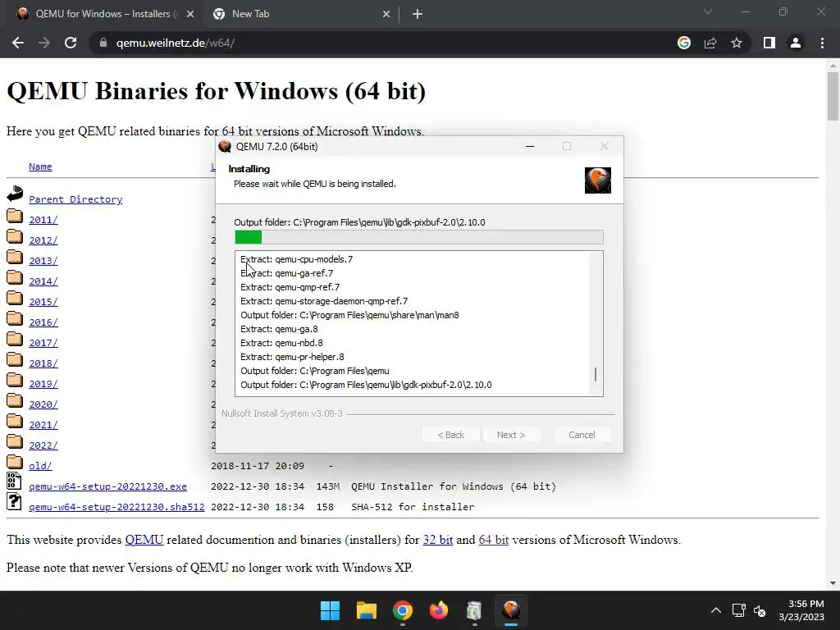Click the QEMU installer taskbar icon
This screenshot has width=840, height=630.
(x=511, y=610)
